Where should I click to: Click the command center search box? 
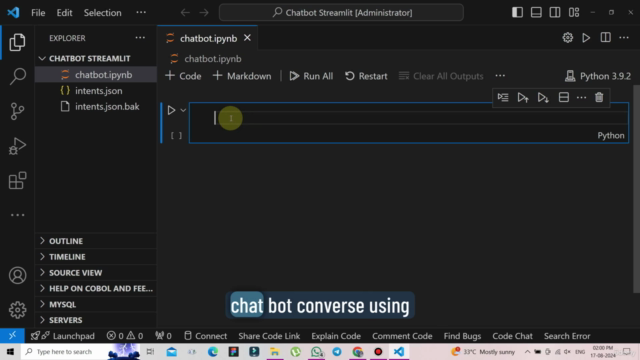tap(341, 13)
